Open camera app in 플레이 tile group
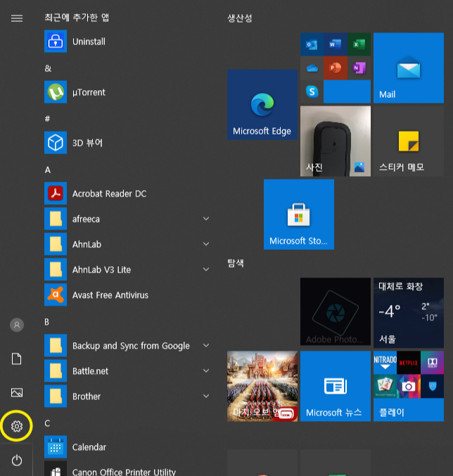Viewport: 453px width, 476px height. point(409,386)
